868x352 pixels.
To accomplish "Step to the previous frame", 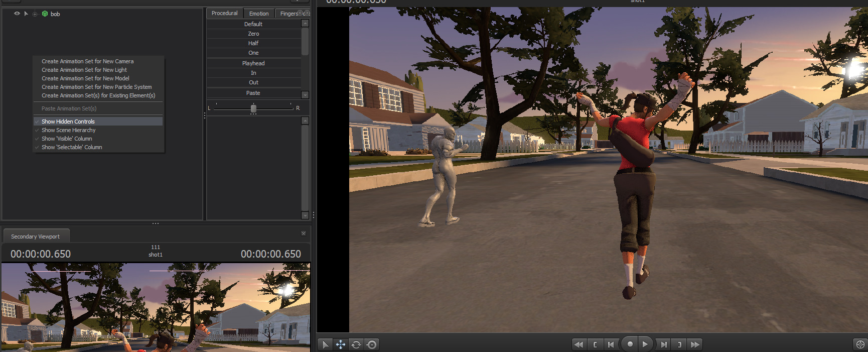I will pos(611,344).
